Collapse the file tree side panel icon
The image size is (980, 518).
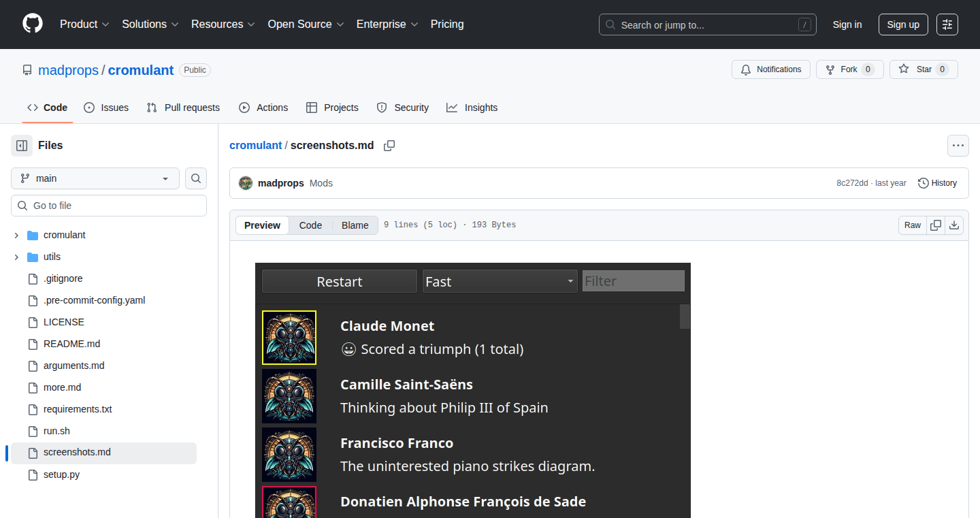(22, 146)
